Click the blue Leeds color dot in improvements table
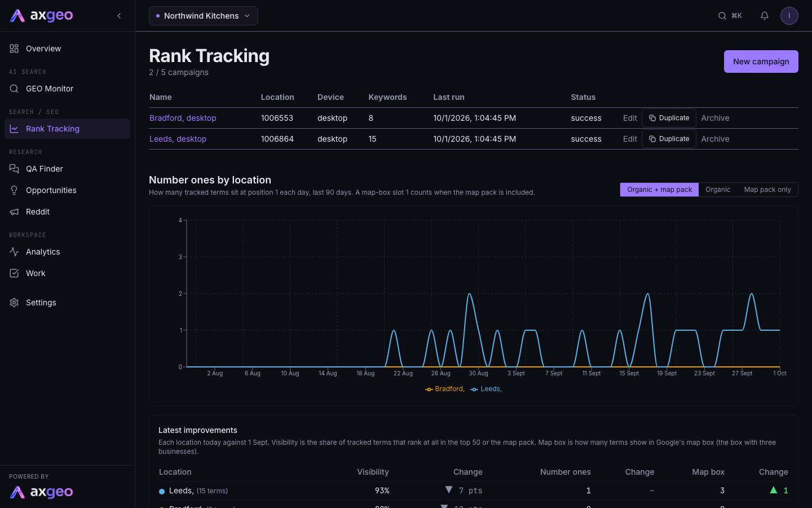 (x=162, y=491)
